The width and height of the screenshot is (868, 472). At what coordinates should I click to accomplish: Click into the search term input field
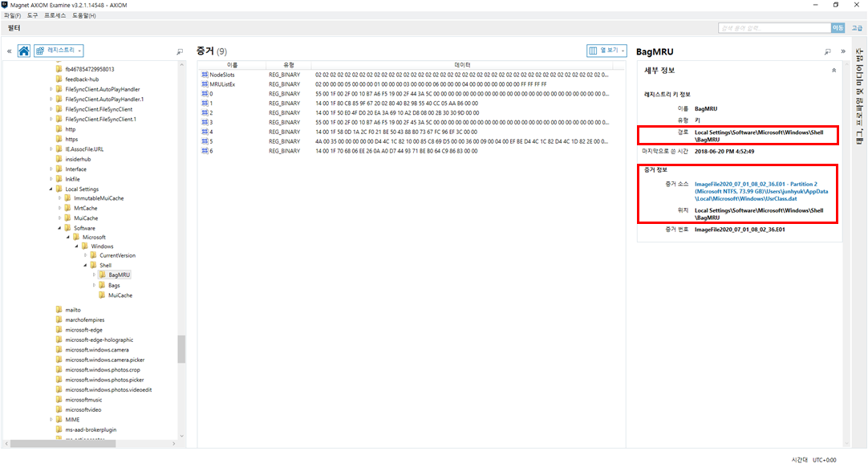coord(774,28)
